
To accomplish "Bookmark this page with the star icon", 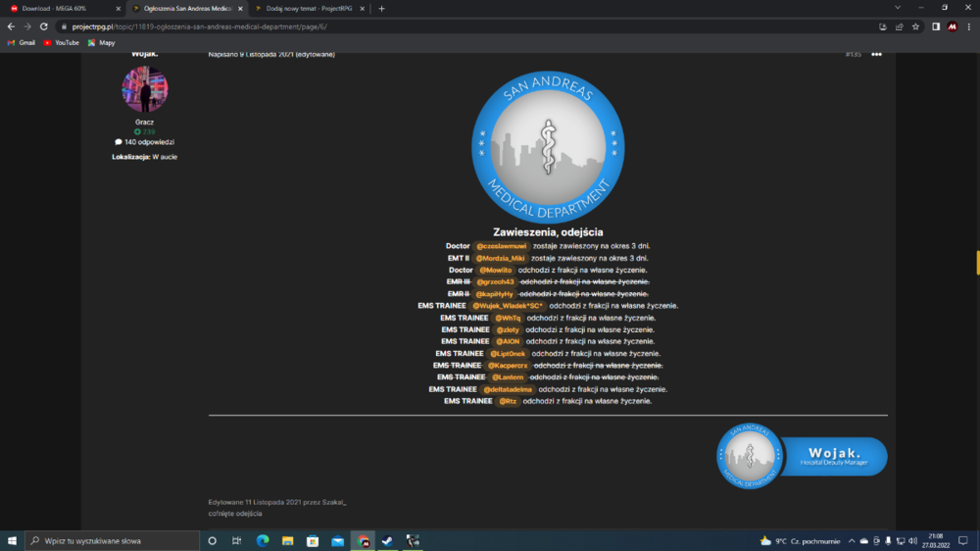I will click(915, 26).
